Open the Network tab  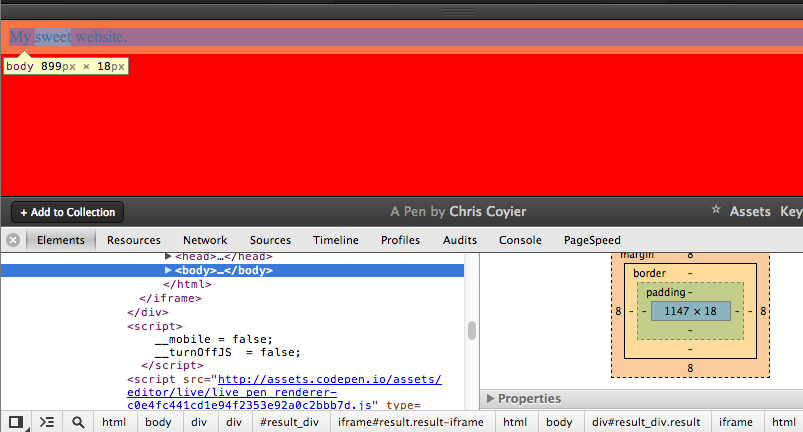(205, 240)
